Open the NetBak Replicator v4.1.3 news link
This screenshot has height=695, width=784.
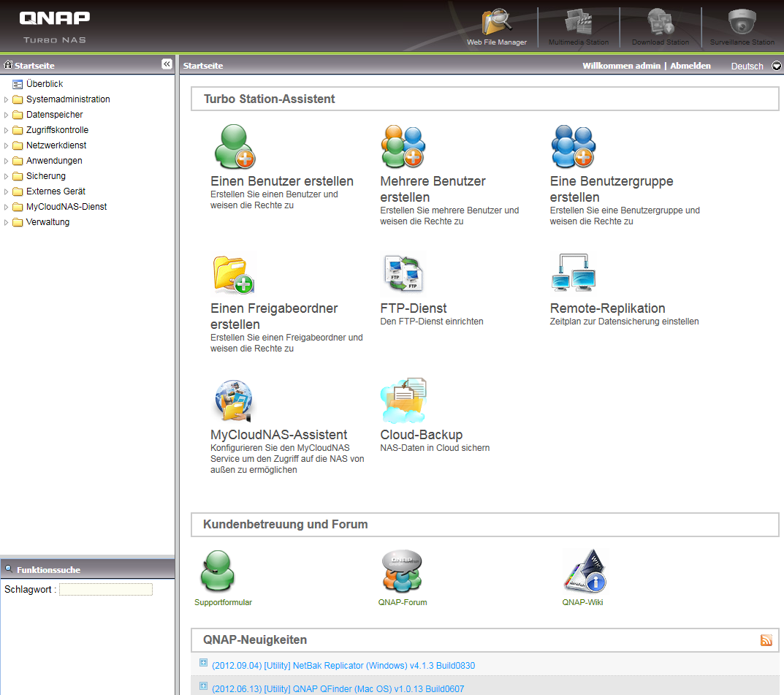[343, 666]
